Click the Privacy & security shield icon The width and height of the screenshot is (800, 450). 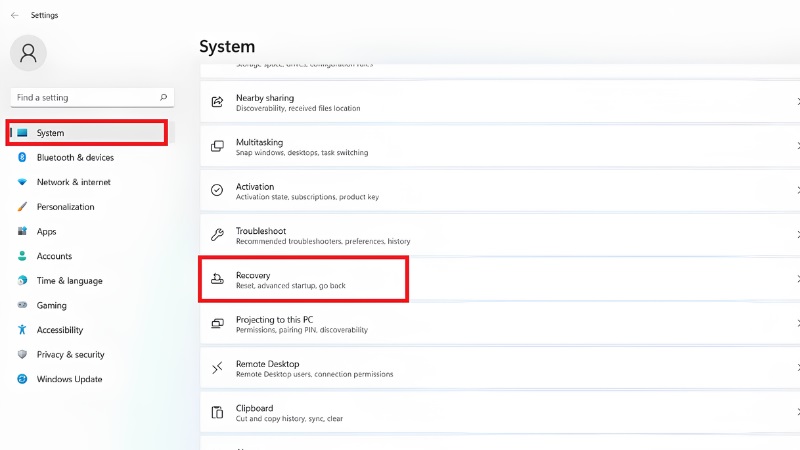(x=22, y=354)
